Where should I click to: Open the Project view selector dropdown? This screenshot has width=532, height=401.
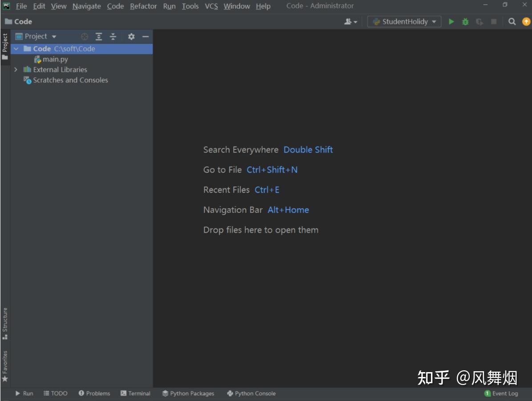[36, 36]
